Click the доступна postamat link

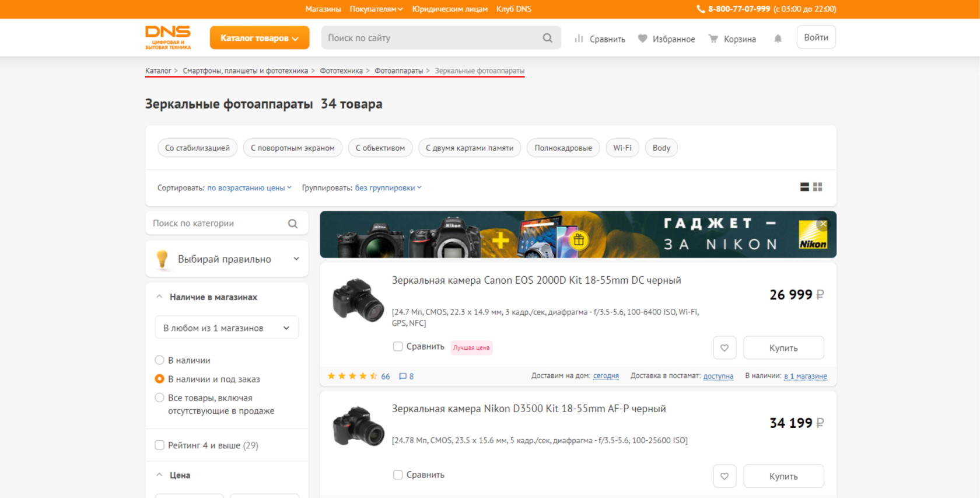(718, 376)
